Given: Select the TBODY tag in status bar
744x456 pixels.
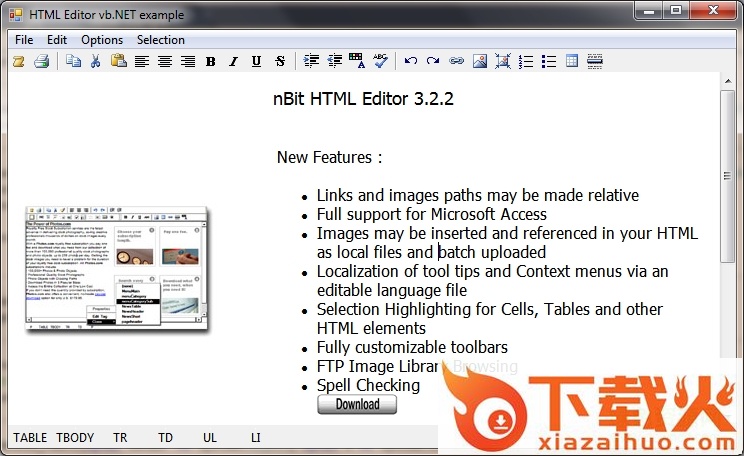Looking at the screenshot, I should point(75,438).
